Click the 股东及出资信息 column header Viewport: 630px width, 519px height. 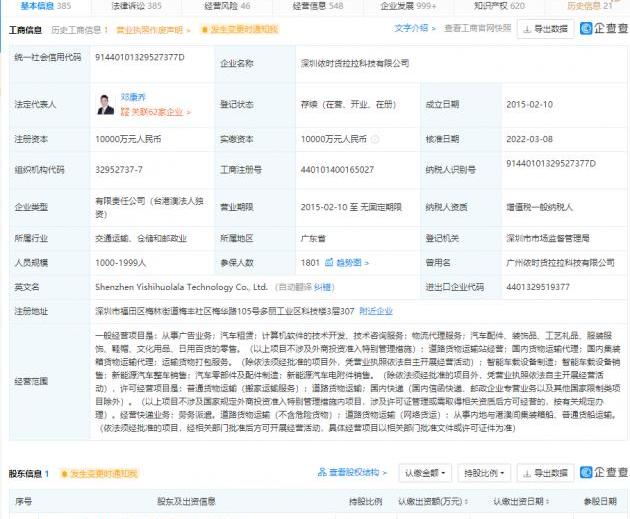coord(186,501)
